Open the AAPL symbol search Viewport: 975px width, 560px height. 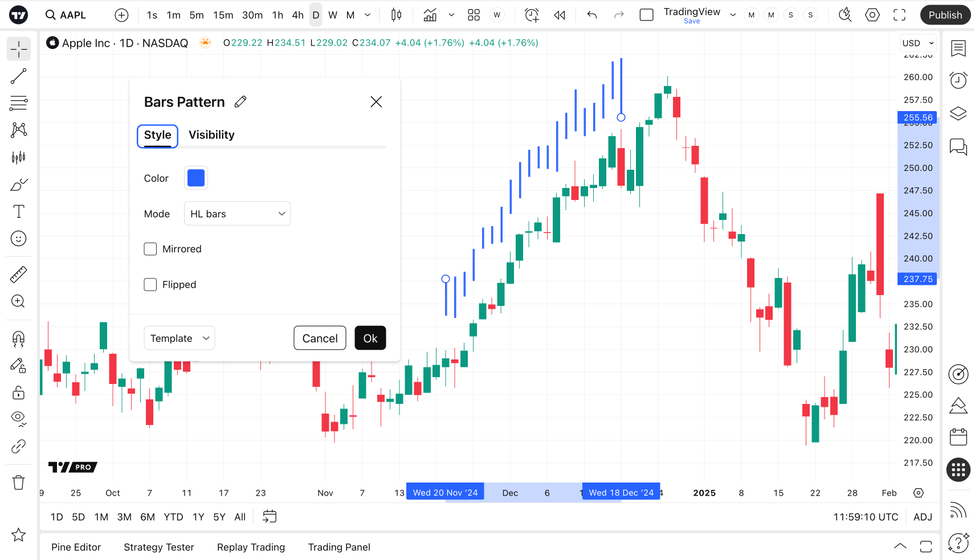pos(66,15)
